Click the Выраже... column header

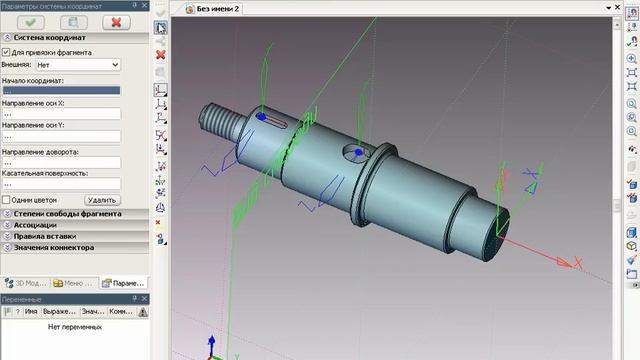60,312
